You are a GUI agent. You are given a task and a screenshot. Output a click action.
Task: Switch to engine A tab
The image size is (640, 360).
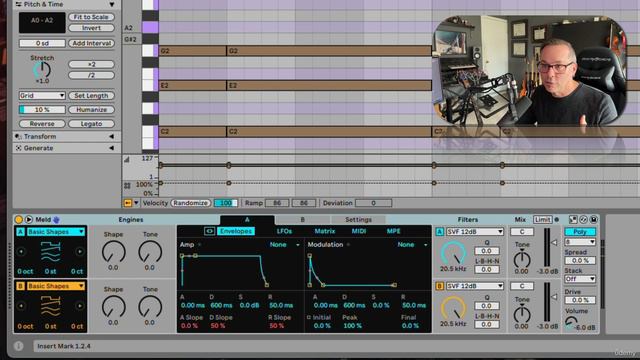[247, 220]
